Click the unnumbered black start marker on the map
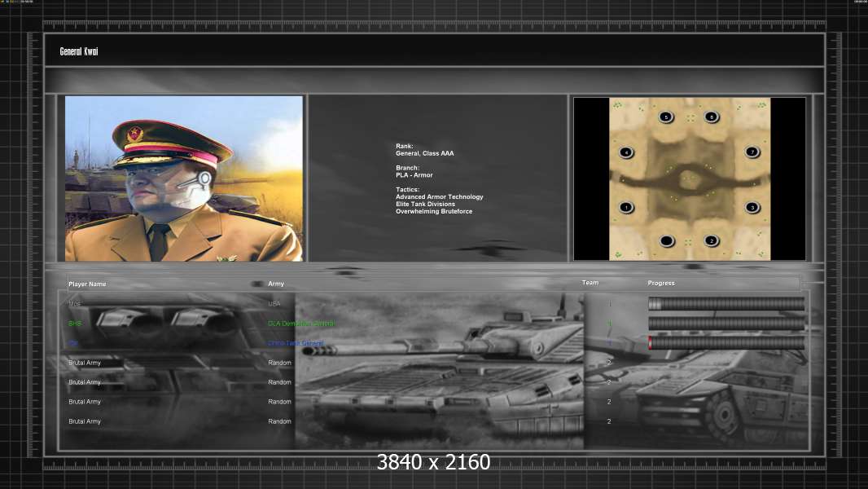The width and height of the screenshot is (868, 489). [667, 241]
